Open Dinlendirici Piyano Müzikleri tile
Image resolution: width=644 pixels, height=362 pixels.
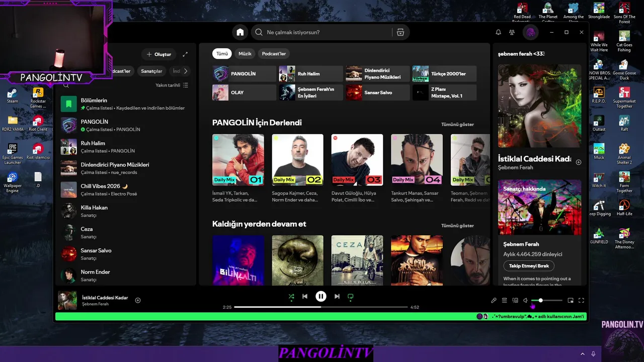click(377, 73)
